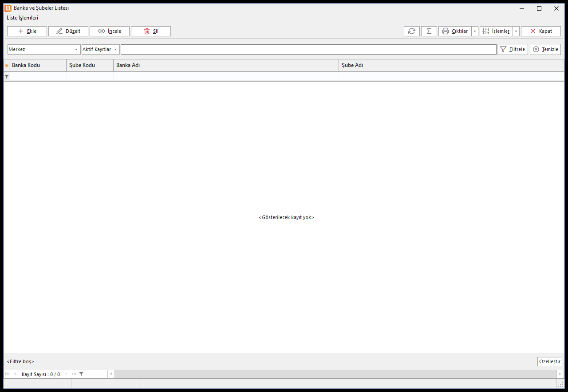Image resolution: width=568 pixels, height=392 pixels.
Task: Click the navigator funnel filter icon
Action: pyautogui.click(x=81, y=374)
